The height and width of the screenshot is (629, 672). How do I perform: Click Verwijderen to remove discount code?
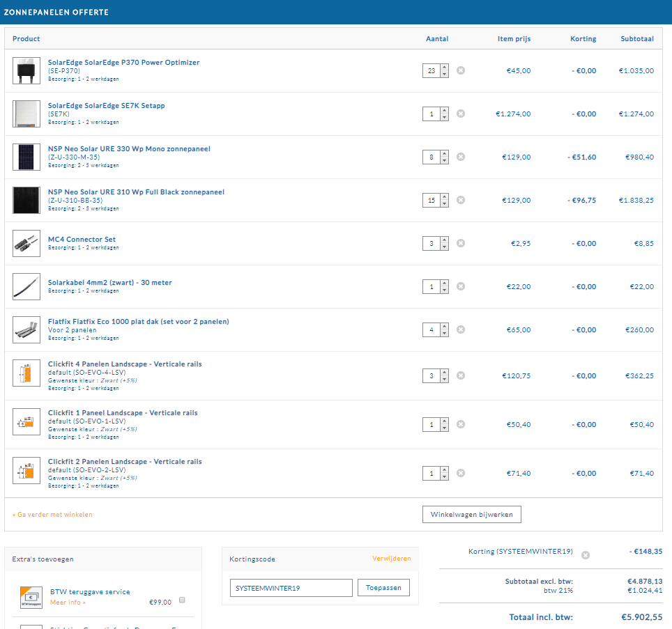[x=391, y=559]
